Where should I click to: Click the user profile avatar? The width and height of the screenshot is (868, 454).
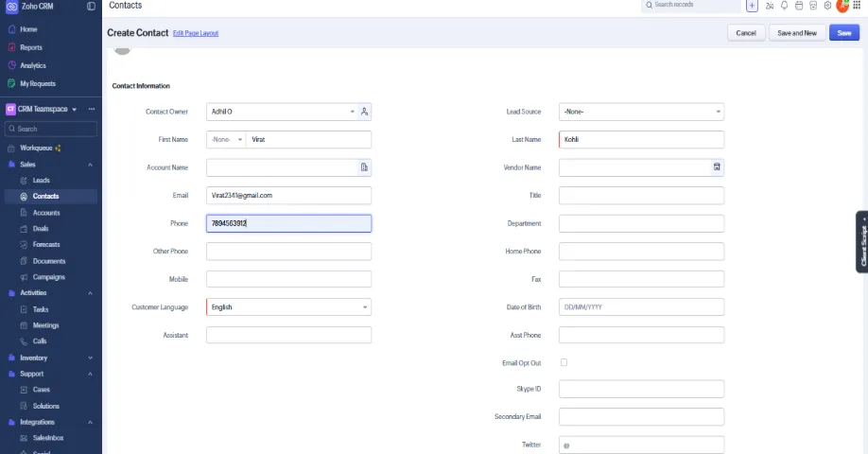click(x=842, y=6)
